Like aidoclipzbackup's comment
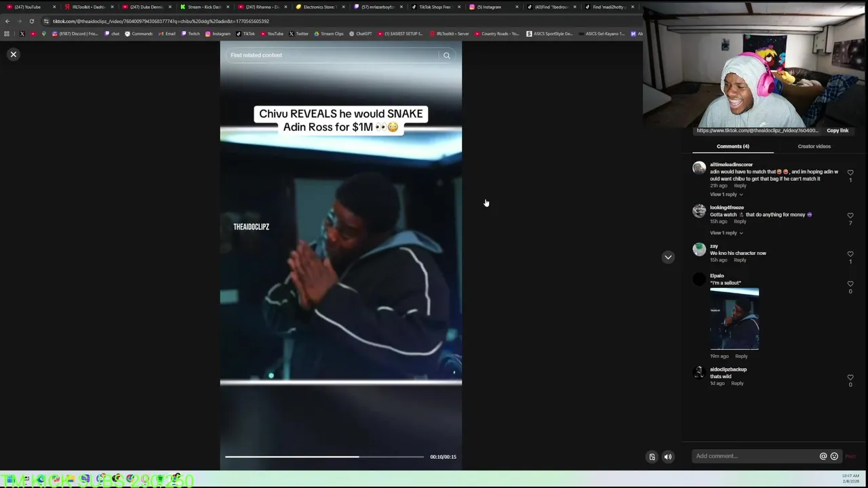 point(850,378)
